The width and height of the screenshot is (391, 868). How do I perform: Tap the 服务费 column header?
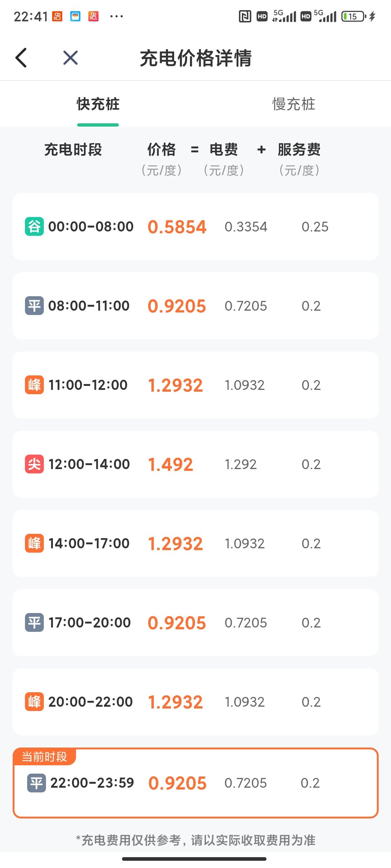[299, 149]
